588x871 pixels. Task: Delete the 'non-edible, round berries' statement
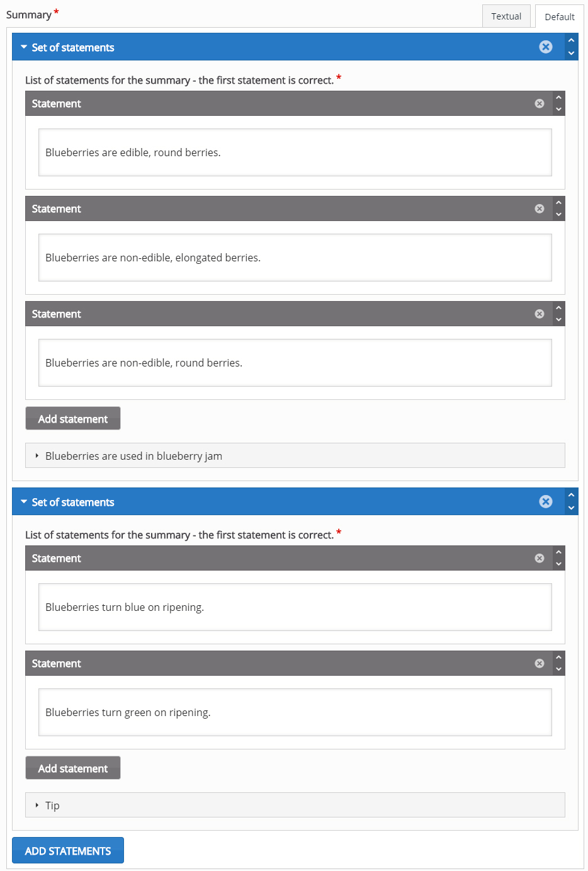pos(540,314)
